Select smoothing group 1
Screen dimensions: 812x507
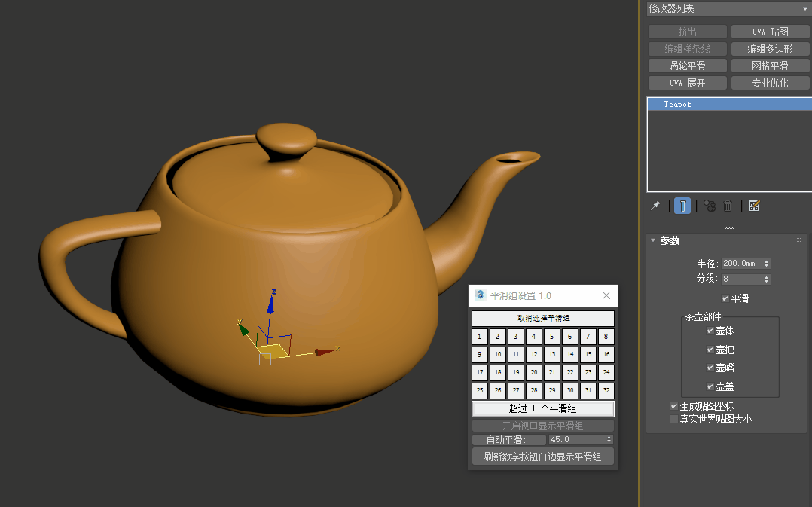pos(480,337)
